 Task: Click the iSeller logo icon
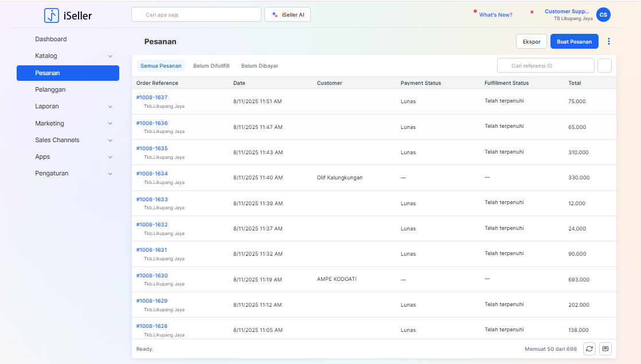[52, 15]
